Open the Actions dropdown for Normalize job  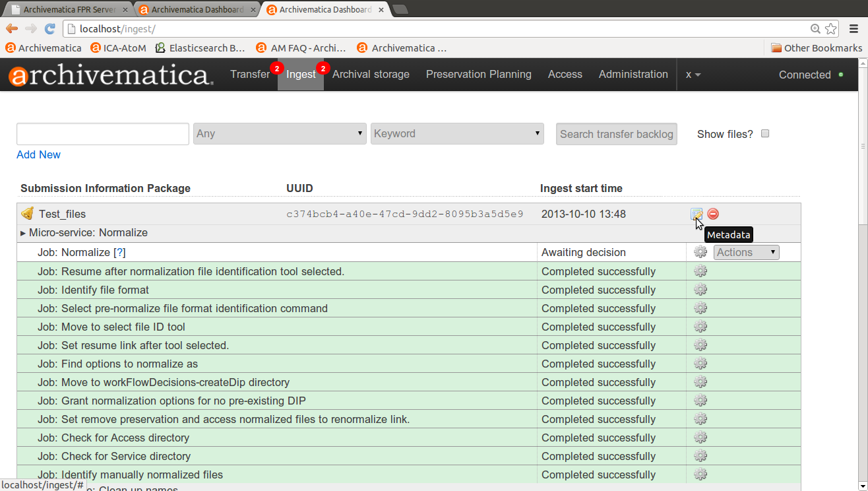(x=746, y=252)
